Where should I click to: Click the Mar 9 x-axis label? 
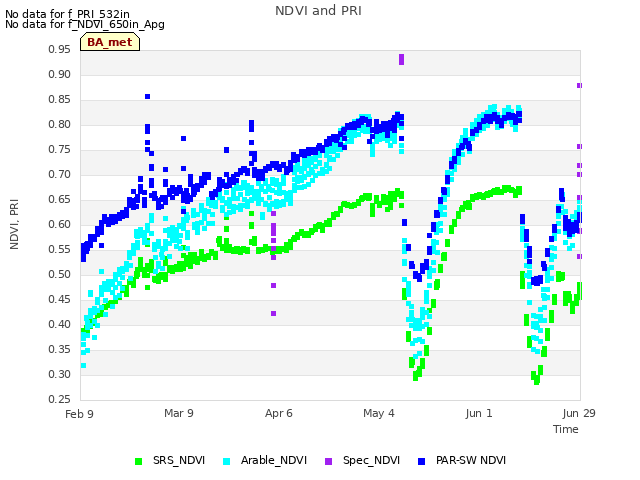[x=179, y=413]
